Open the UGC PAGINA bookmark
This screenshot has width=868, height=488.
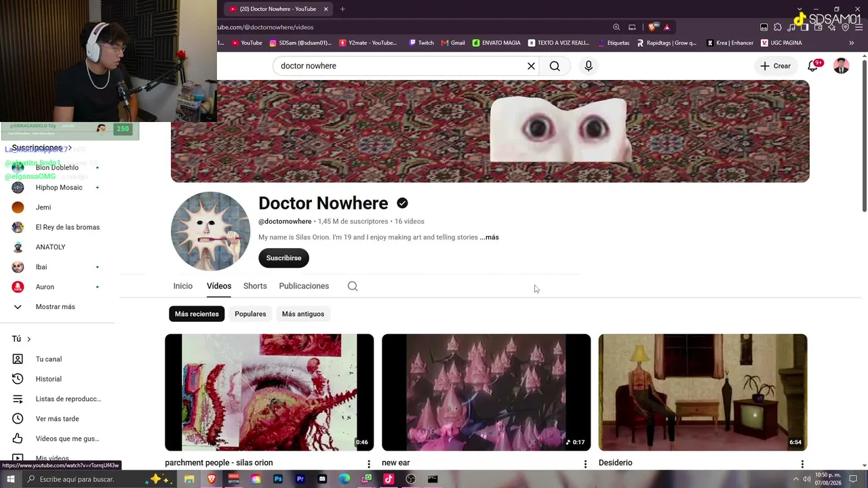tap(781, 43)
